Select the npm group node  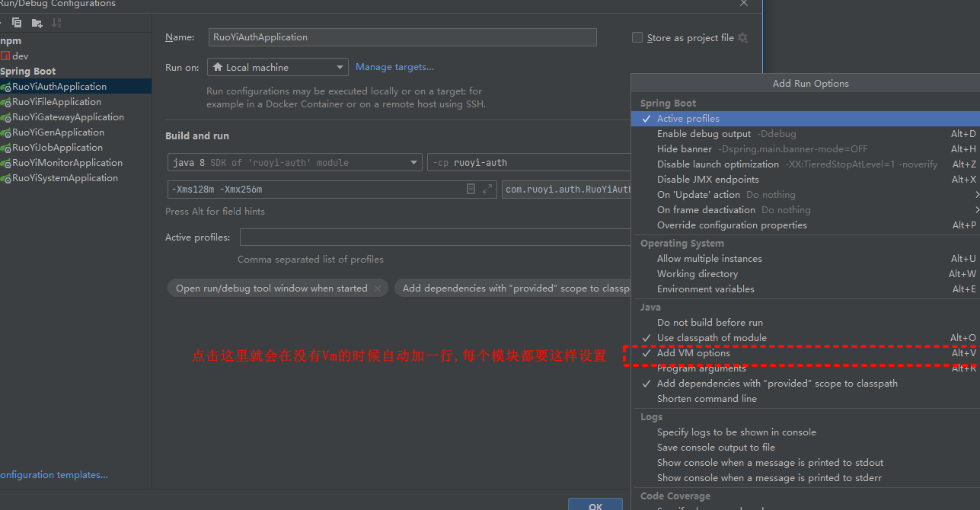[x=75, y=41]
